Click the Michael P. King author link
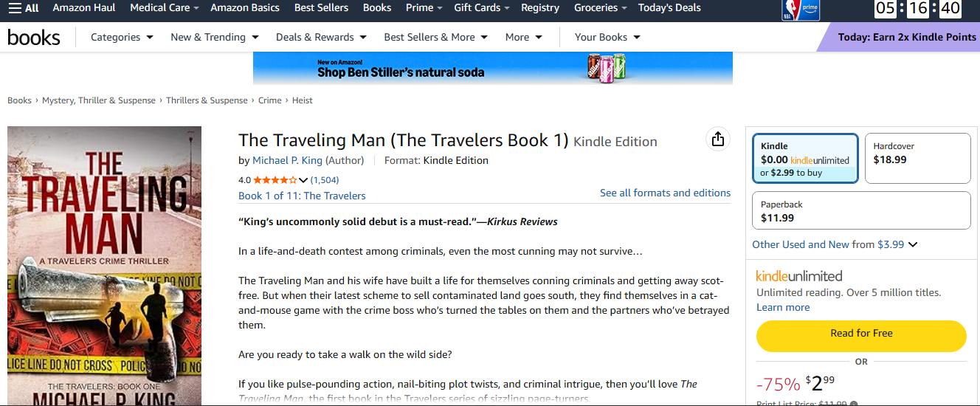This screenshot has width=980, height=406. tap(287, 160)
